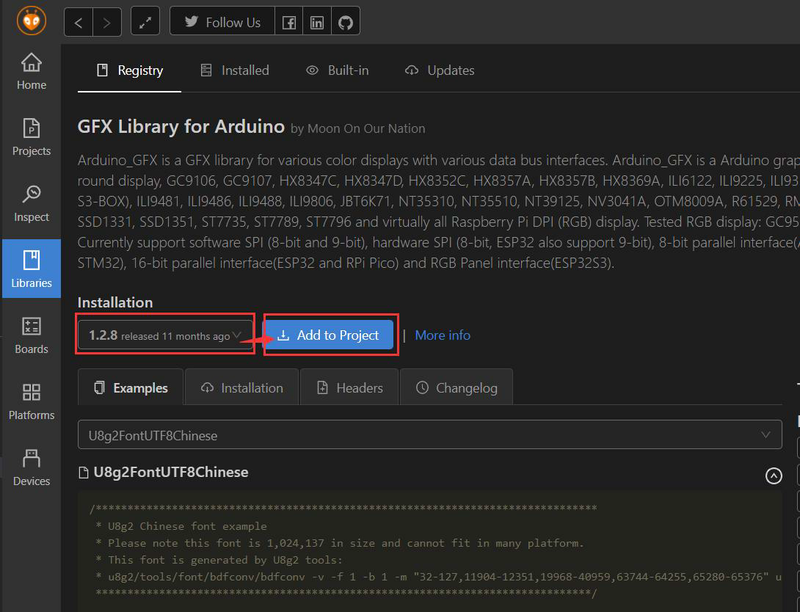The width and height of the screenshot is (800, 612).
Task: Click the forward navigation arrow
Action: pyautogui.click(x=107, y=22)
